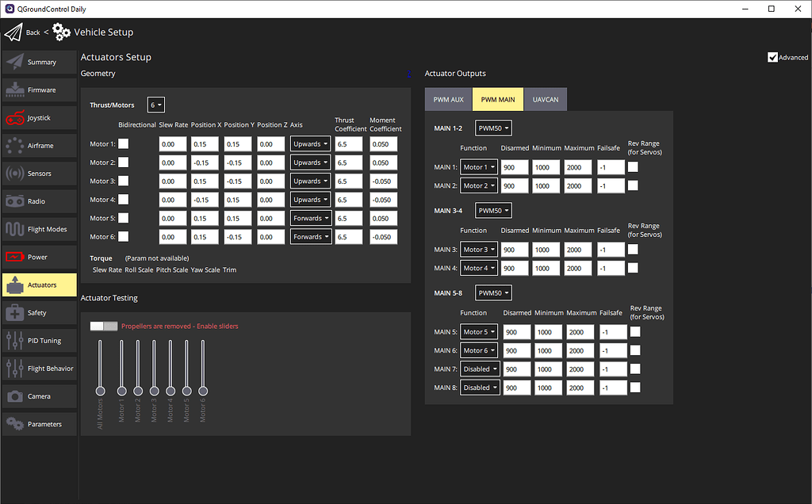Viewport: 812px width, 504px height.
Task: Select the UAVCAN tab
Action: click(546, 99)
